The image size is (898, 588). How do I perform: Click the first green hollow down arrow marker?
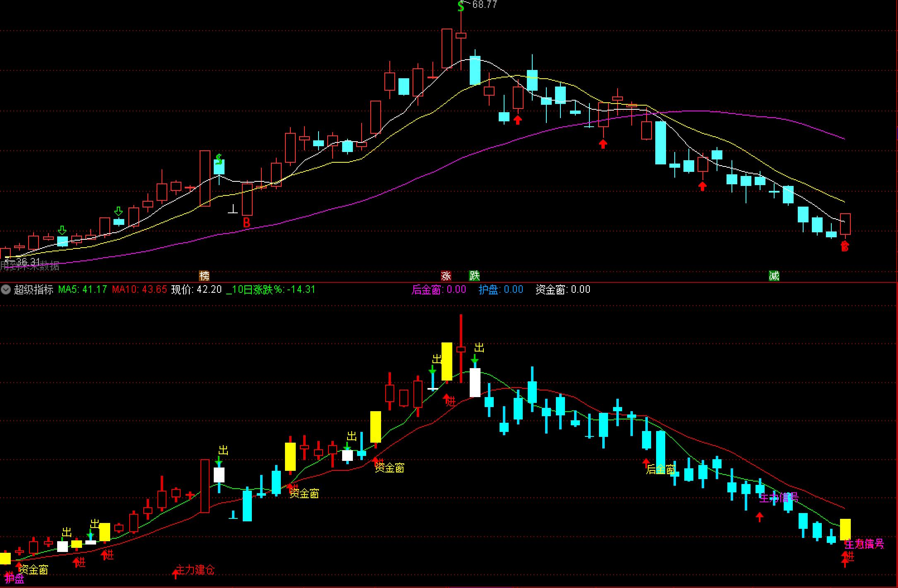(62, 230)
